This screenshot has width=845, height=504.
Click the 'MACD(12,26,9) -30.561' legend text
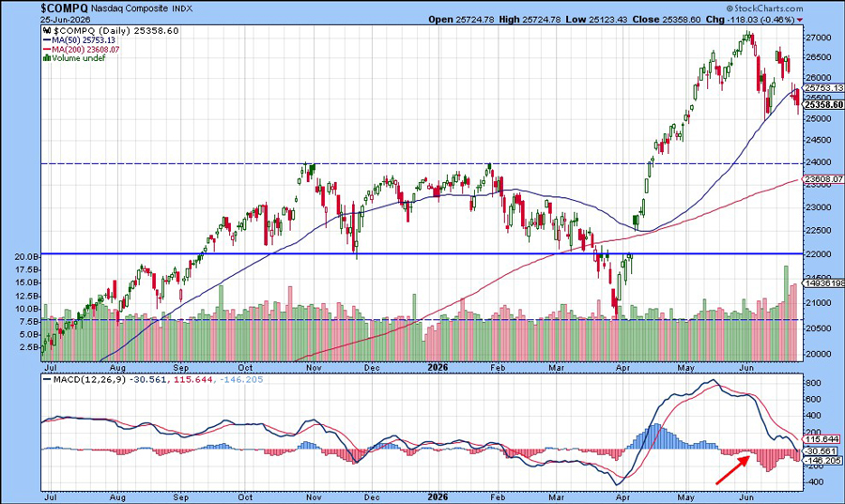[x=110, y=379]
